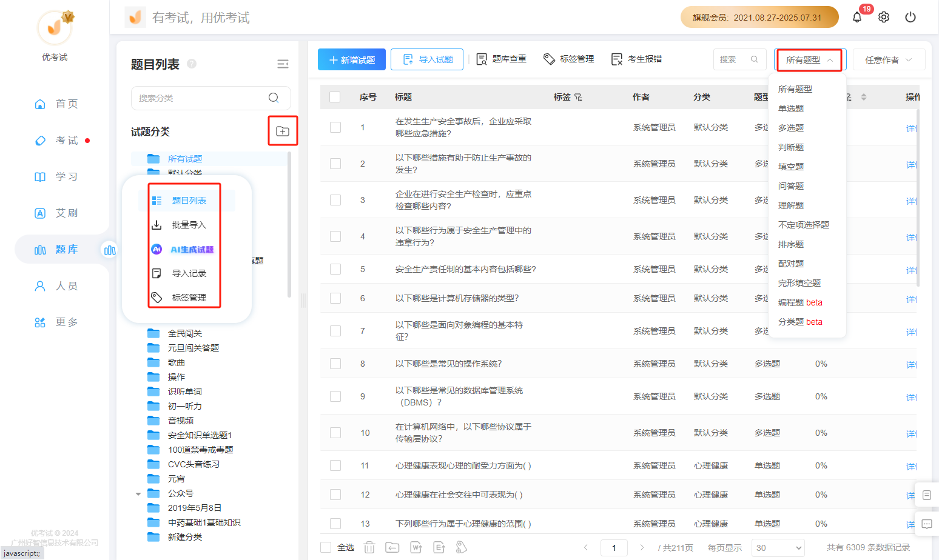The image size is (939, 560).
Task: Click the notification bell icon
Action: click(857, 17)
